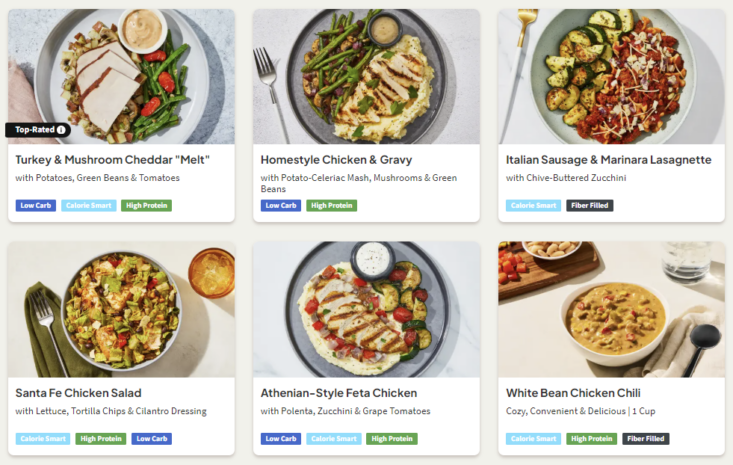The image size is (733, 465).
Task: Click the Turkey & Mushroom Cheddar "Melt" title
Action: (113, 160)
